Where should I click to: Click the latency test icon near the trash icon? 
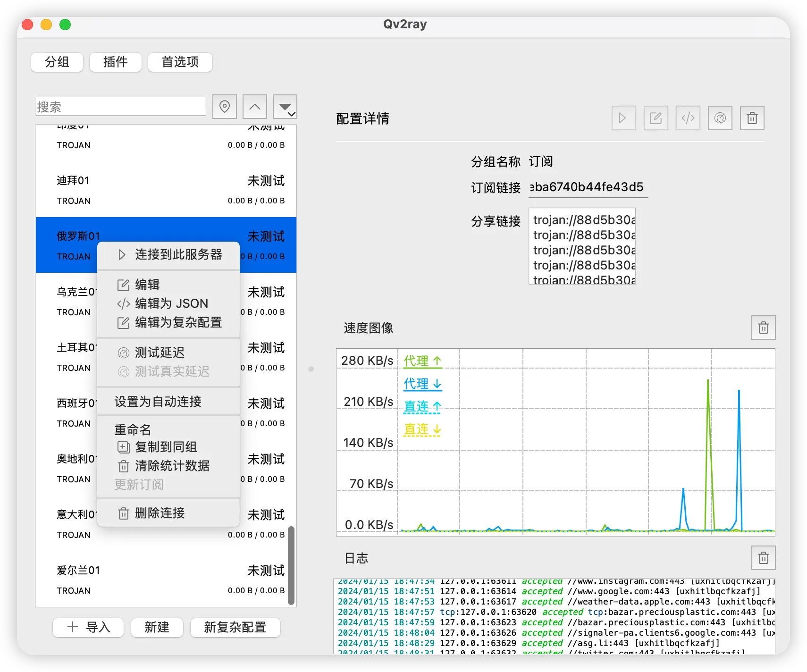(720, 118)
